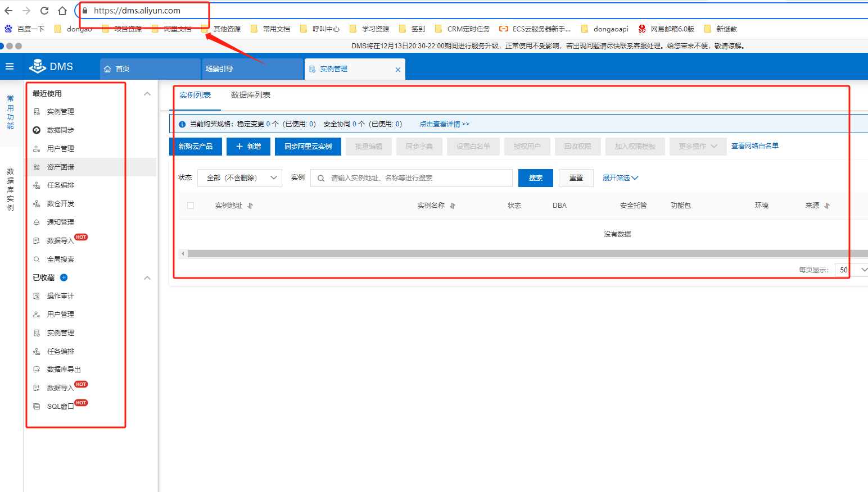Select the 数据库列表 tab

point(251,95)
